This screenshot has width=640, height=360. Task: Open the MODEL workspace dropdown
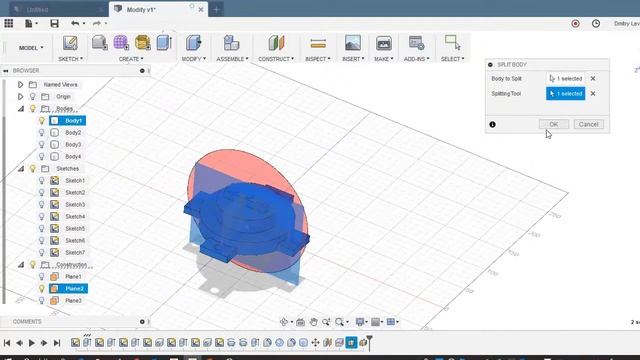pos(31,48)
